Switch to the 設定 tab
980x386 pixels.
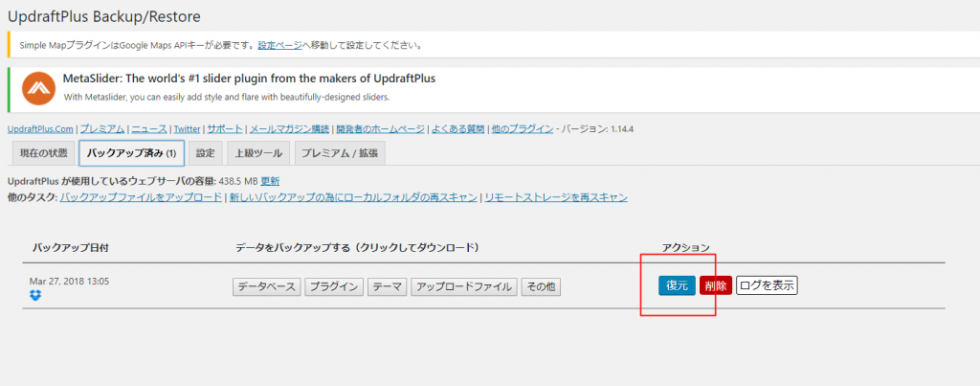pos(205,153)
